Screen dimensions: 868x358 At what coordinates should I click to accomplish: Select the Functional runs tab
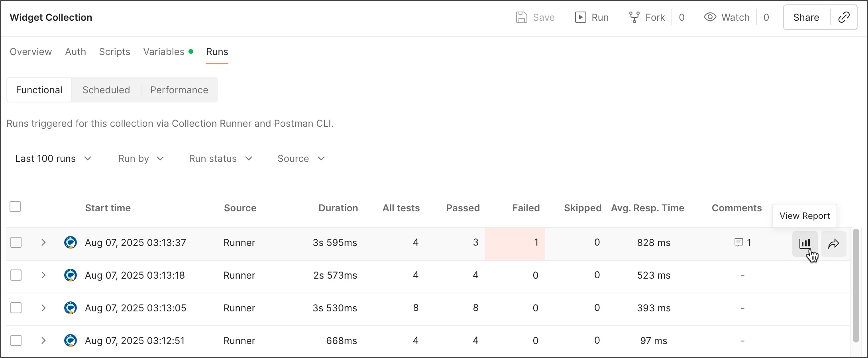[x=39, y=90]
